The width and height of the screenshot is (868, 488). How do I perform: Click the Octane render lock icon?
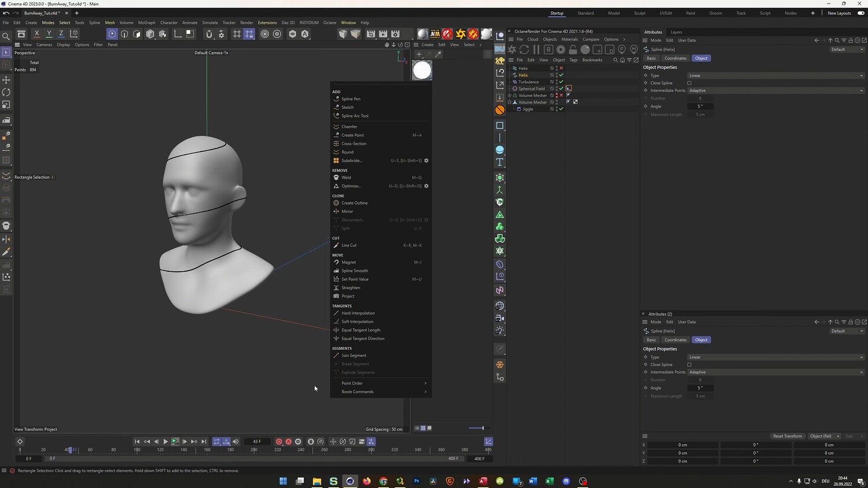tap(573, 50)
